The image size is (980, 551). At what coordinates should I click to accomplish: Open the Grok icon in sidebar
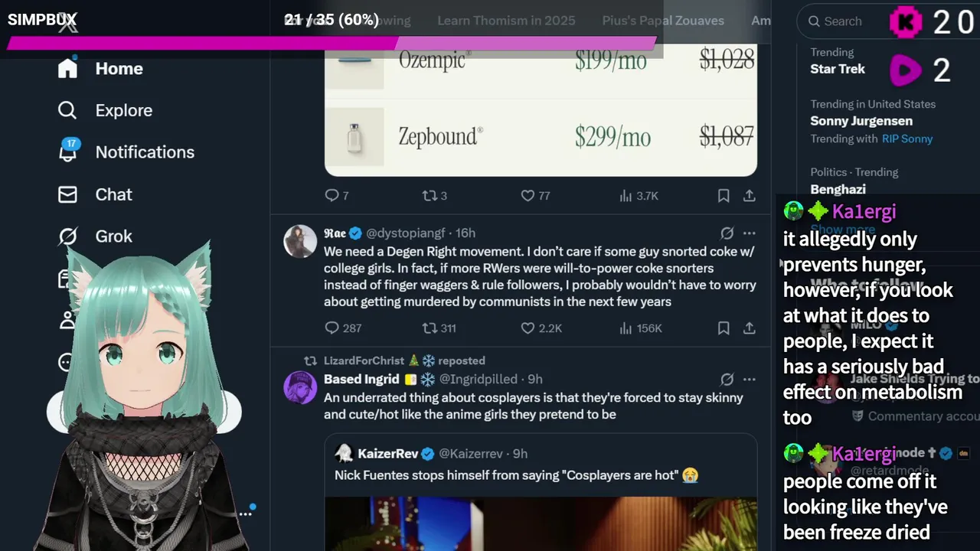pos(67,236)
